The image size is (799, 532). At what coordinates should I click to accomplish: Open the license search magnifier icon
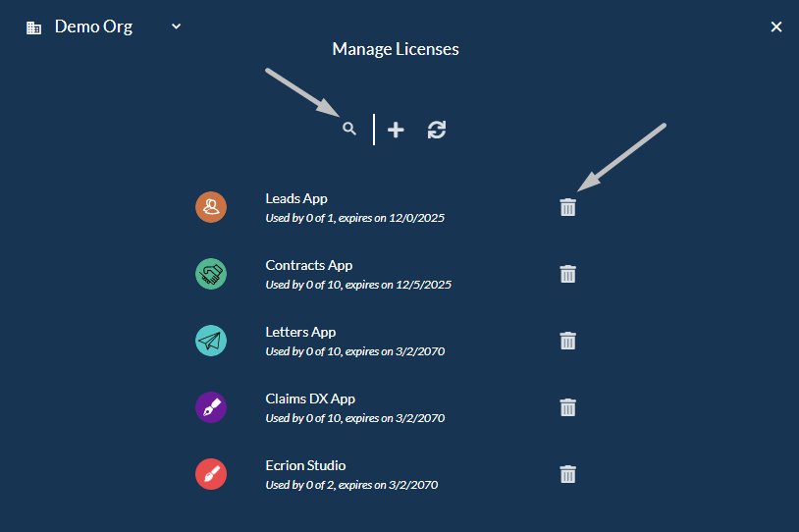(349, 129)
